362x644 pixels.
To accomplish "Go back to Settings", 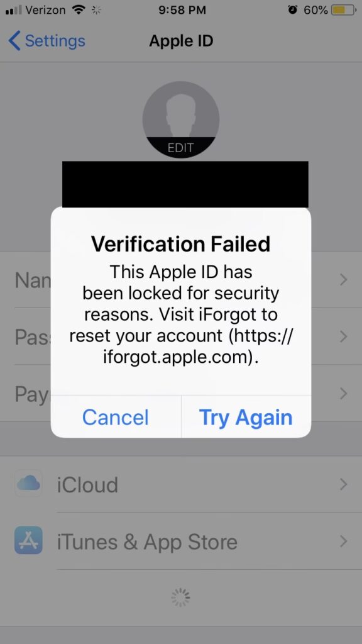I will 47,41.
